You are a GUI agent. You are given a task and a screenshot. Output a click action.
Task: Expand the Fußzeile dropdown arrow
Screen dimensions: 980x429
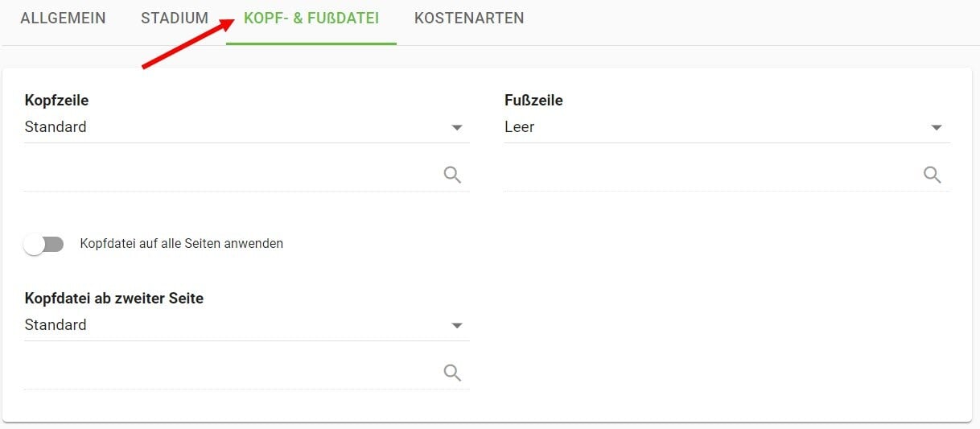(937, 127)
